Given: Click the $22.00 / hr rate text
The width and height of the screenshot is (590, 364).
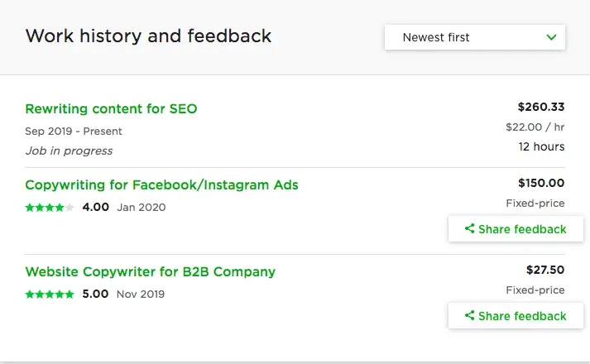Looking at the screenshot, I should click(535, 127).
